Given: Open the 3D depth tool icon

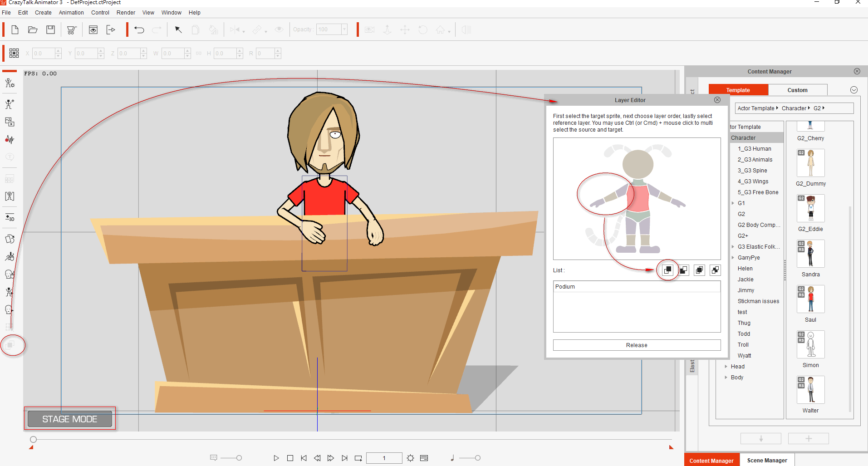Looking at the screenshot, I should tap(10, 217).
